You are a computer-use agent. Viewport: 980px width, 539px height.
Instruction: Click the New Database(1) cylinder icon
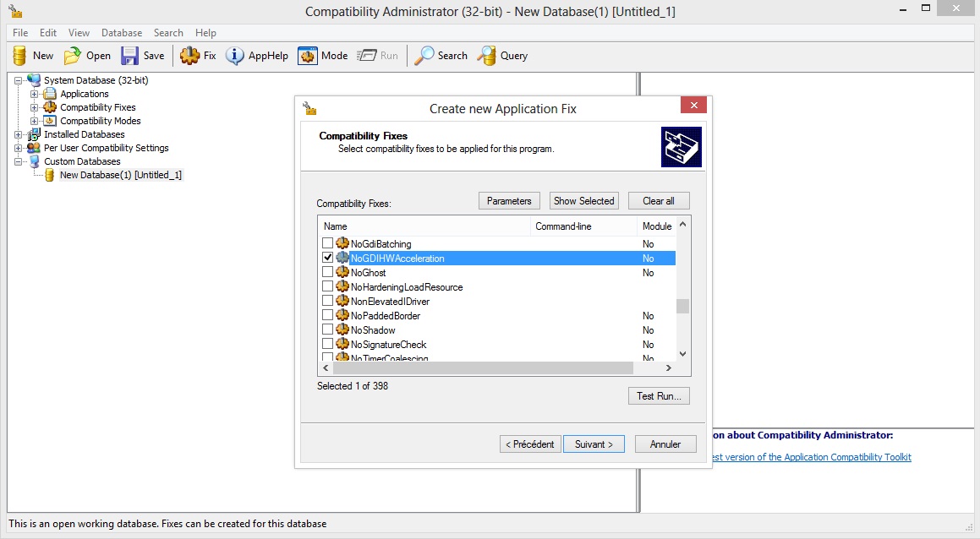50,175
